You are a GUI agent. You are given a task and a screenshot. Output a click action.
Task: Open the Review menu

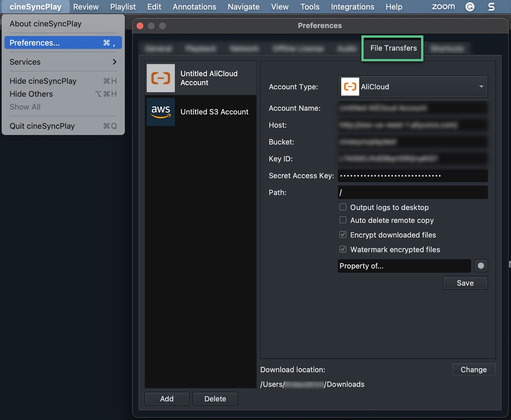point(86,7)
